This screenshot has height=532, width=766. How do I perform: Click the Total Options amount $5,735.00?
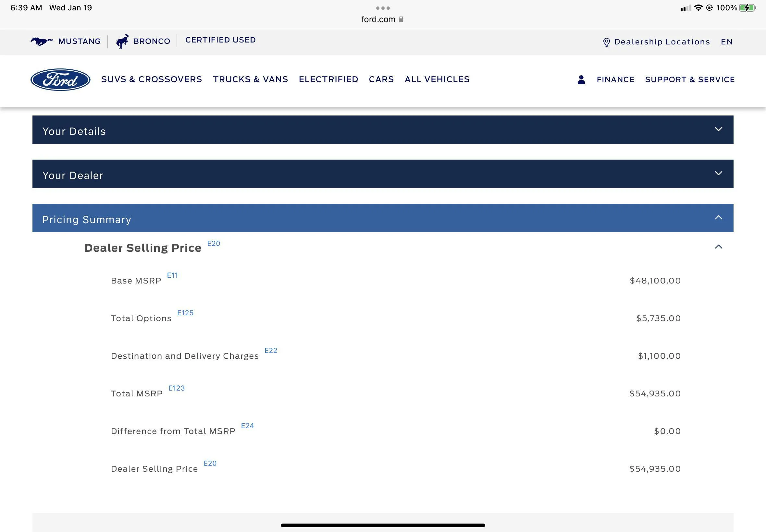point(659,318)
